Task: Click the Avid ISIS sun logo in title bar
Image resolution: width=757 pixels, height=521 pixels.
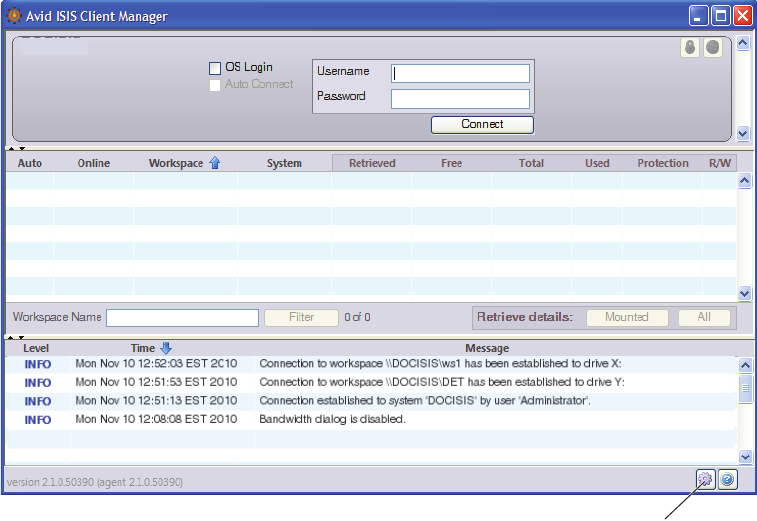Action: tap(14, 15)
